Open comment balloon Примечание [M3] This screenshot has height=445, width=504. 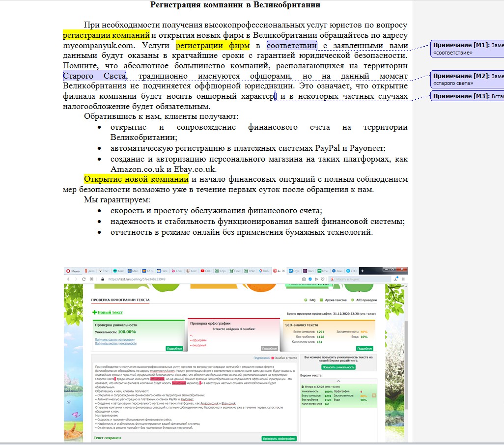467,96
